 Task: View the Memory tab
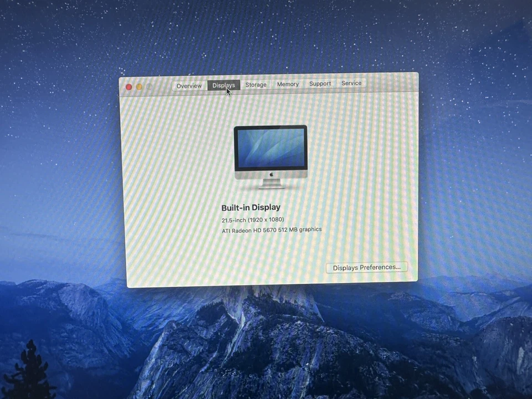[288, 84]
